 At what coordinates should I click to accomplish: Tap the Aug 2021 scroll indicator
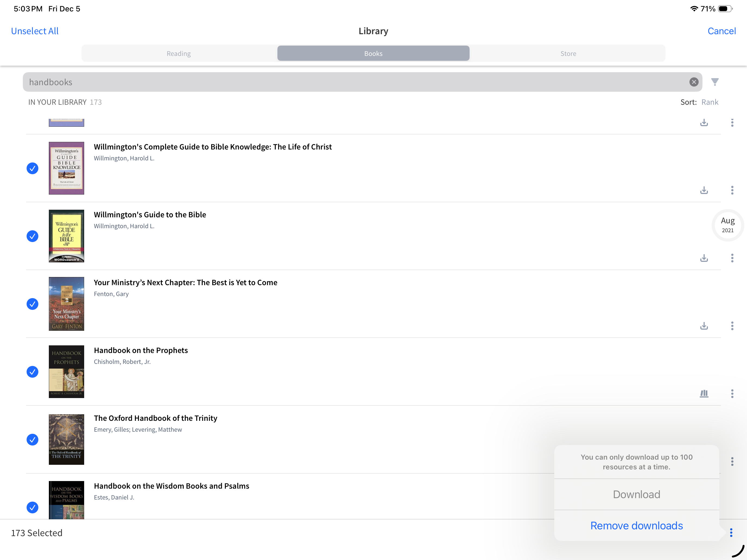727,225
